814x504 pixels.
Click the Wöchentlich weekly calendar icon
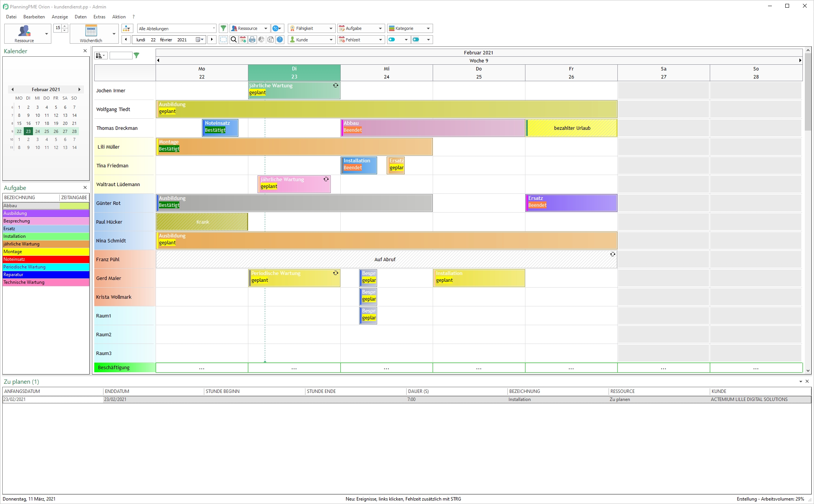click(91, 31)
